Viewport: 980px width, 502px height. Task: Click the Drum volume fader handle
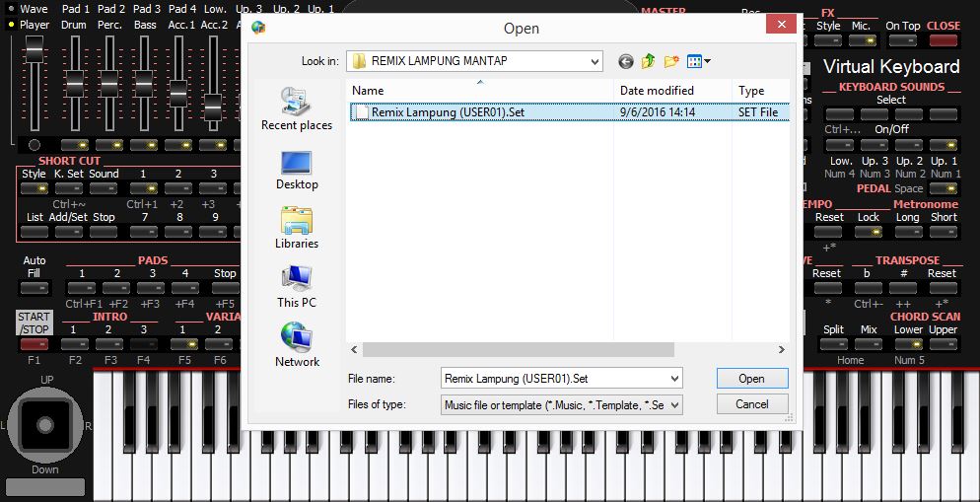[x=74, y=83]
